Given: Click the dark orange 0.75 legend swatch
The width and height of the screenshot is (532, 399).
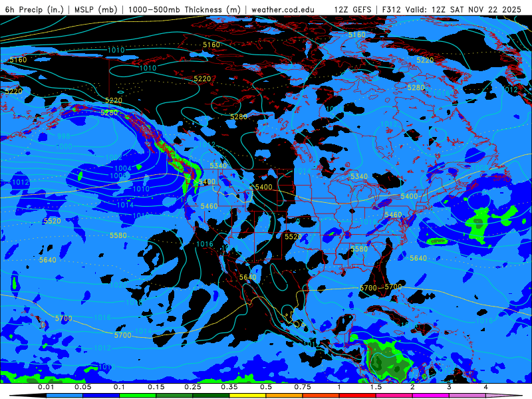Looking at the screenshot, I should pyautogui.click(x=321, y=396).
